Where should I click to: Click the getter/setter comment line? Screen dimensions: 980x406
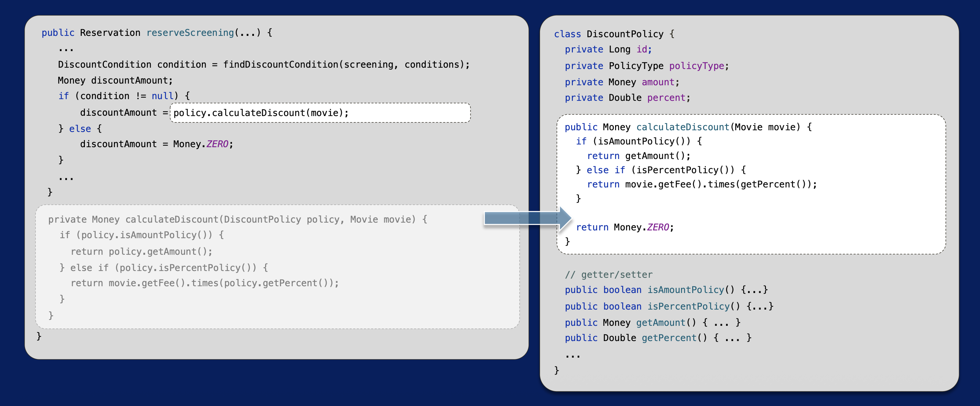608,275
